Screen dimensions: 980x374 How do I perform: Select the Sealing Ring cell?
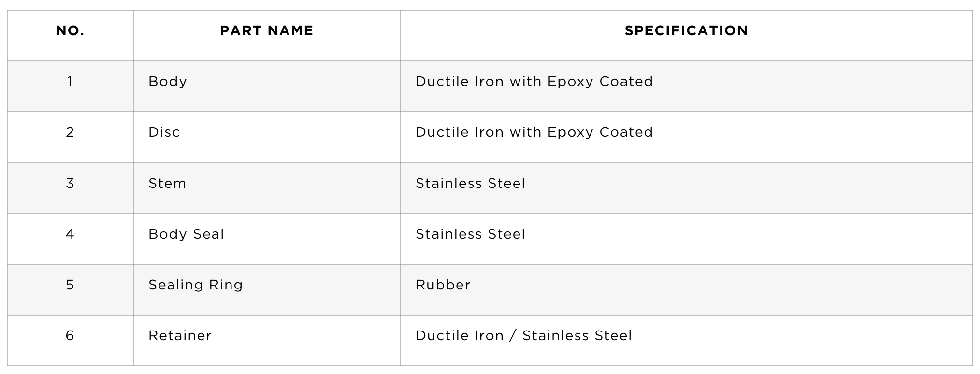[x=267, y=290]
